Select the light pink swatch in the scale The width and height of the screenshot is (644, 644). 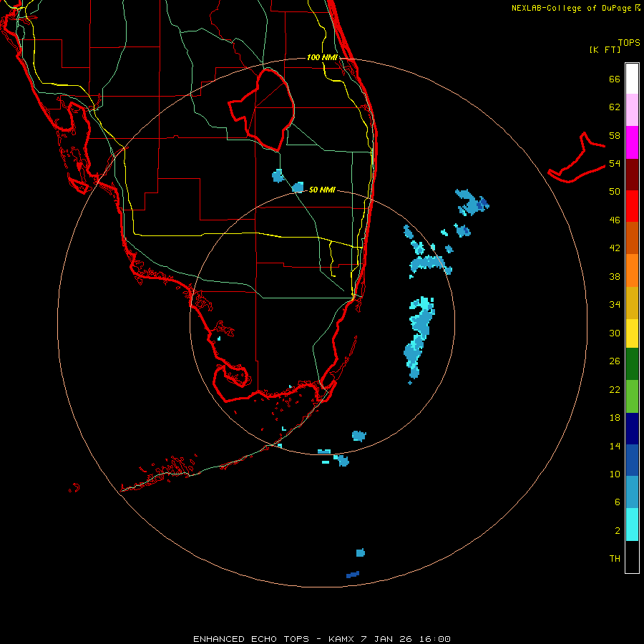point(632,110)
